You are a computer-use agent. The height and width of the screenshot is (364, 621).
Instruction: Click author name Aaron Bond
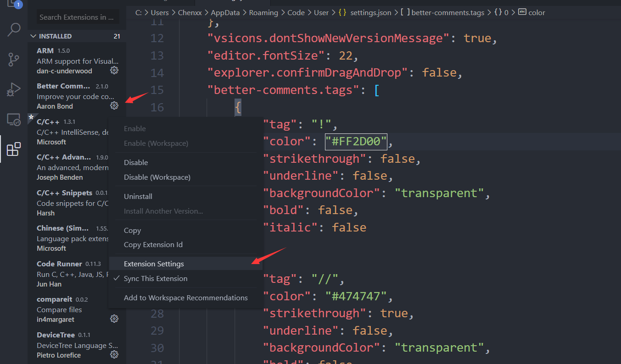55,106
